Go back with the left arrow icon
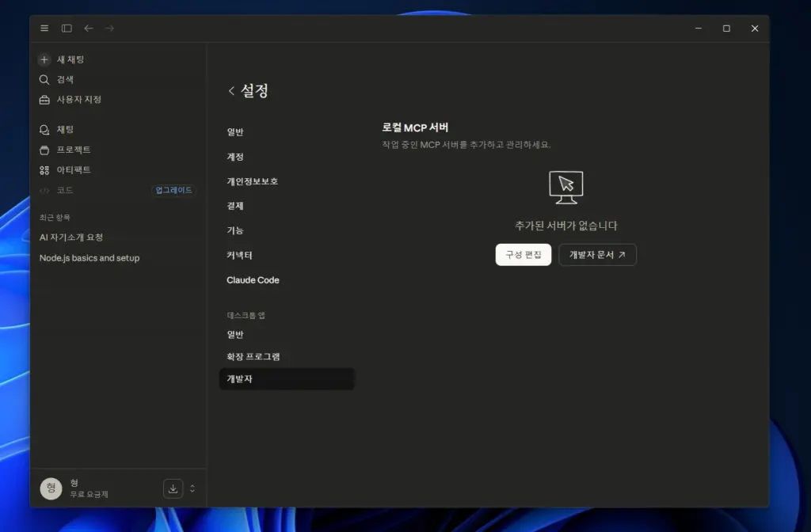 [89, 28]
